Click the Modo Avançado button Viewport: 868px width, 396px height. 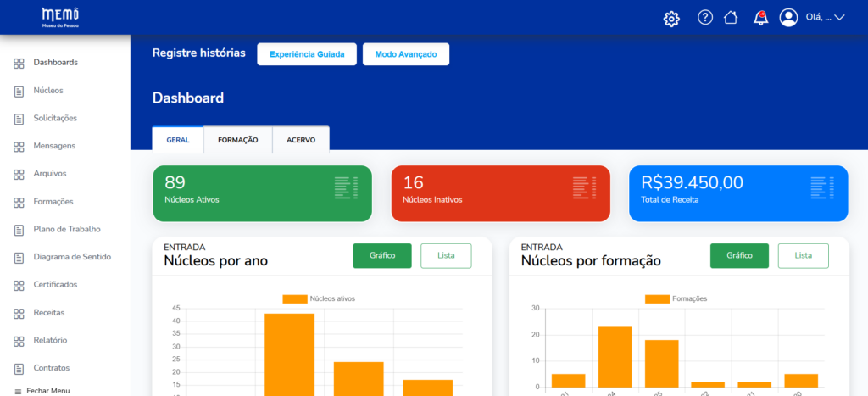(x=405, y=54)
